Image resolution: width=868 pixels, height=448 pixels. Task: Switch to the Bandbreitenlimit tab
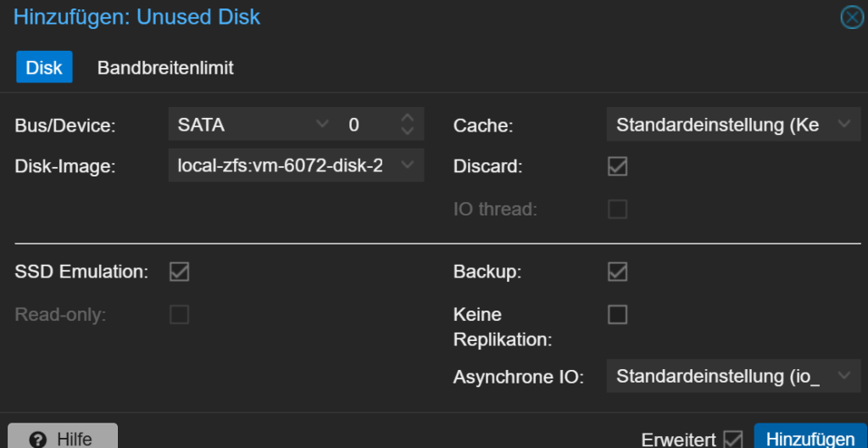pos(165,68)
